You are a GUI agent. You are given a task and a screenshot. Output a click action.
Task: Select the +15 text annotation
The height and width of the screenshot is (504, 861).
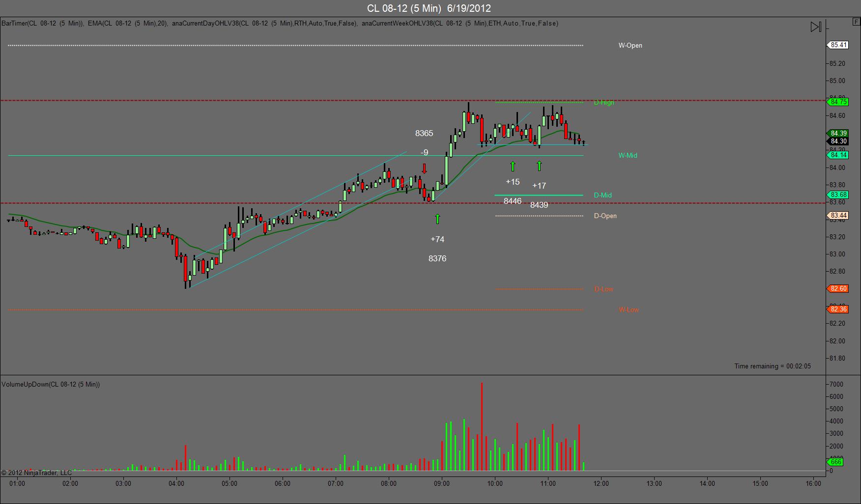(513, 182)
